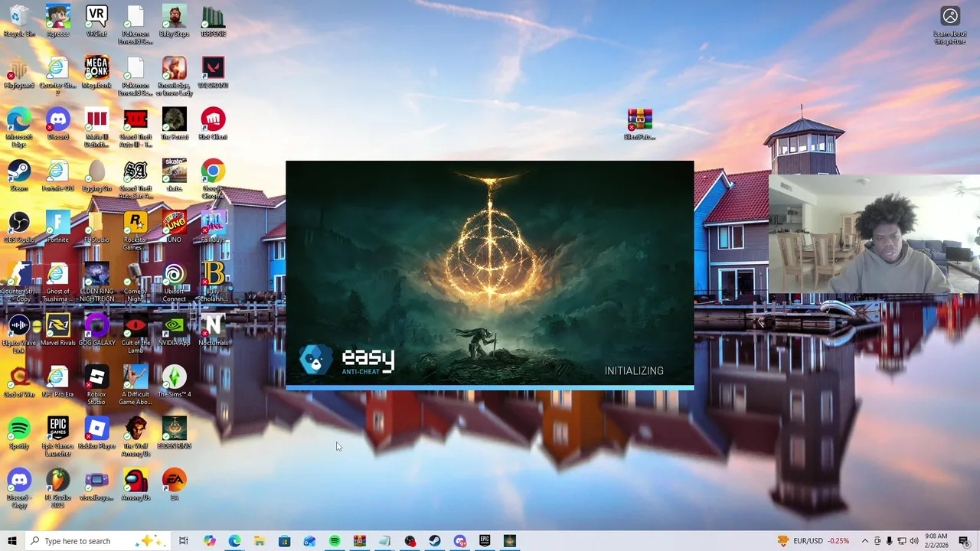Viewport: 980px width, 551px height.
Task: Open the Windows Start menu
Action: (12, 541)
